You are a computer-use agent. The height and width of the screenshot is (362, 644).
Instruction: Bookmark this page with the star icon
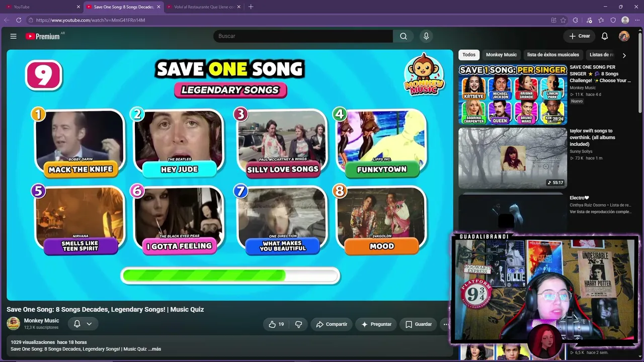[563, 20]
